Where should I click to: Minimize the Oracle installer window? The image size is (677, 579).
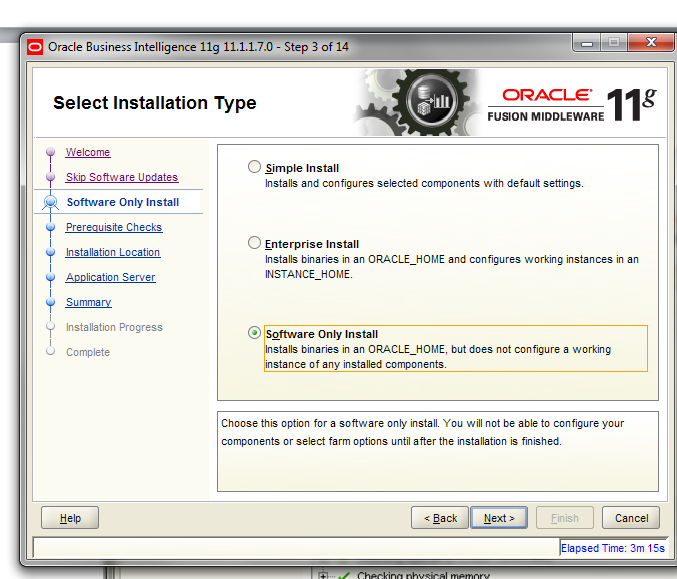586,43
